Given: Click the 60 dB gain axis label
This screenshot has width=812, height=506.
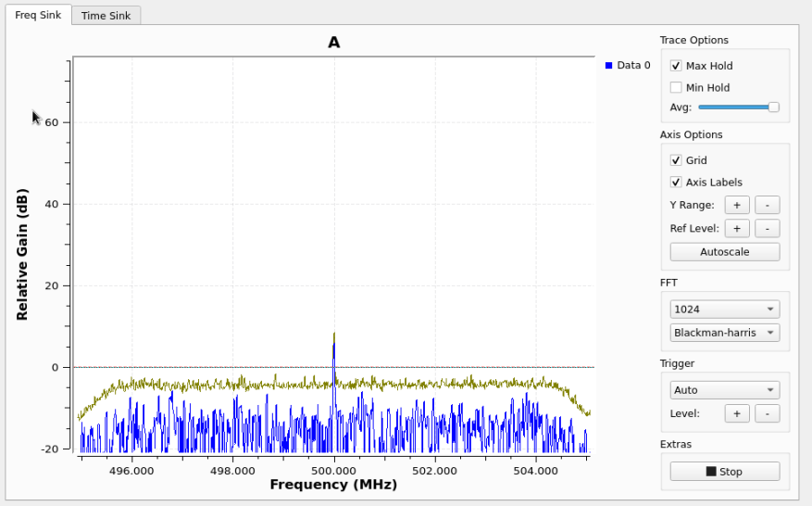Looking at the screenshot, I should (52, 123).
